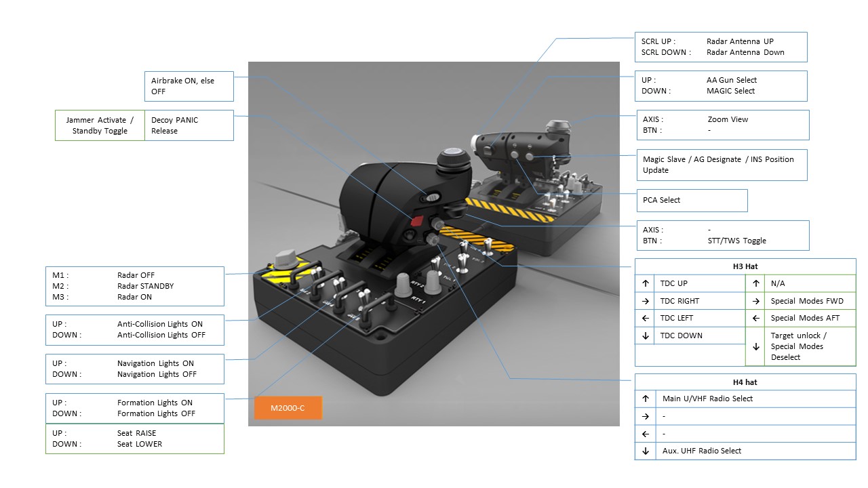The width and height of the screenshot is (868, 488).
Task: Click the Seat RAISE / Seat LOWER box
Action: click(x=134, y=439)
